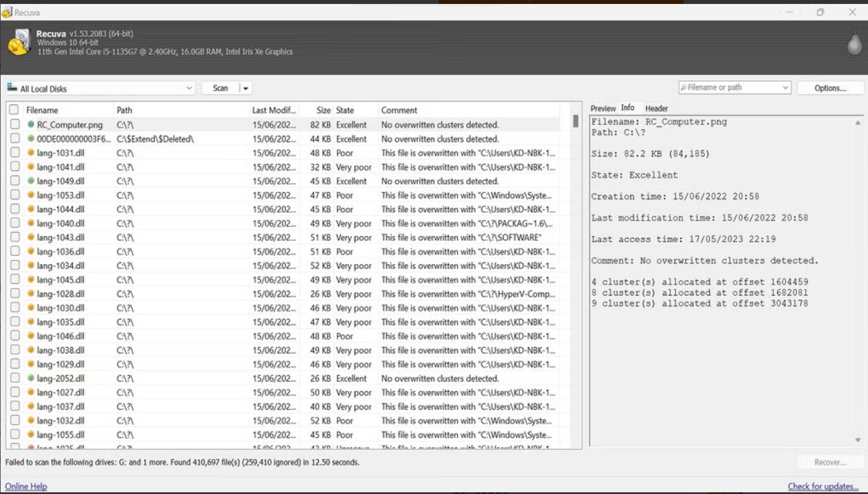The image size is (868, 494).
Task: Check the box for lang-2052.dll
Action: (x=15, y=378)
